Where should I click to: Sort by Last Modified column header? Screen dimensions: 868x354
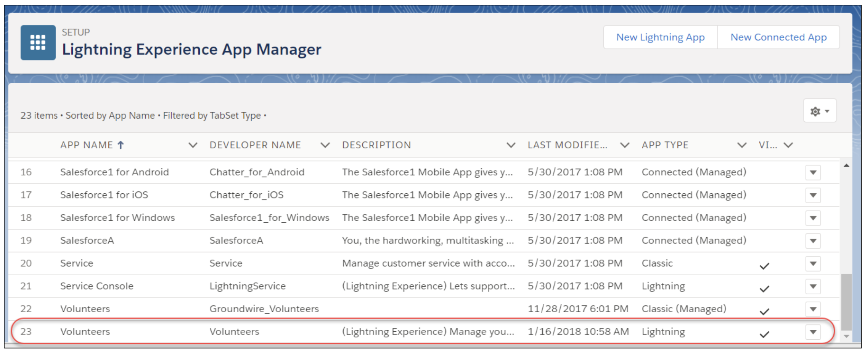point(568,145)
